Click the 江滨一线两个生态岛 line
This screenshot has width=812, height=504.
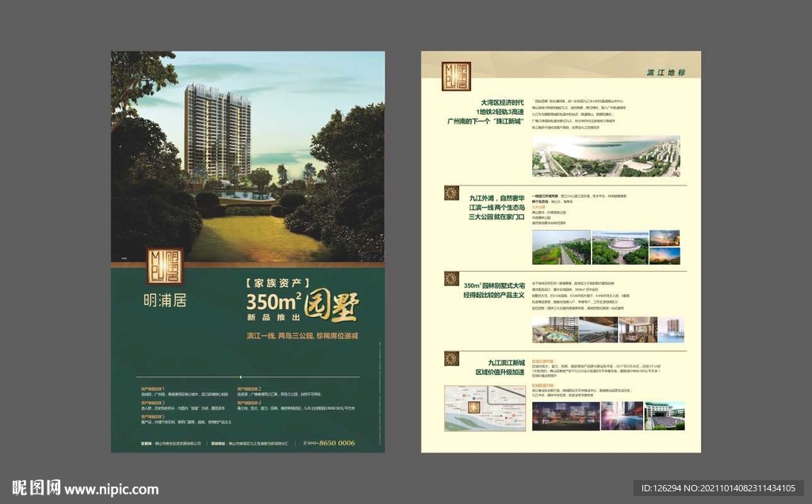coord(496,208)
